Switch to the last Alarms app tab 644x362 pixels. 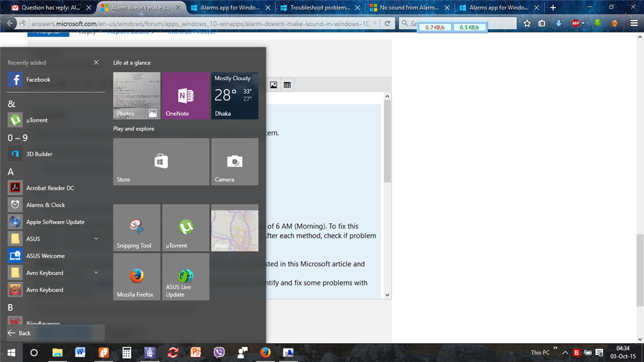(499, 8)
